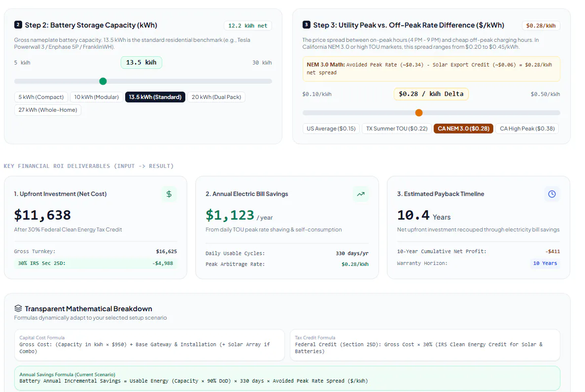Select the US Average ($0.15) rate preset
Viewport: 585px width, 392px height.
click(x=331, y=129)
